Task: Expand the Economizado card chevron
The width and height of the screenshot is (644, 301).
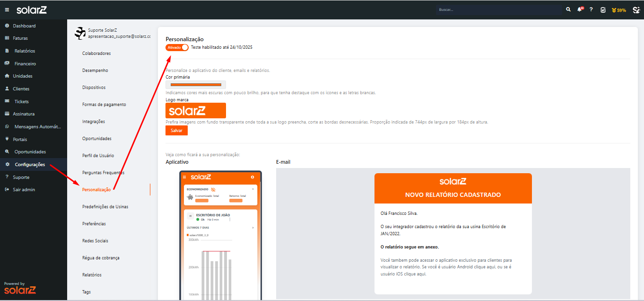Action: (x=253, y=189)
